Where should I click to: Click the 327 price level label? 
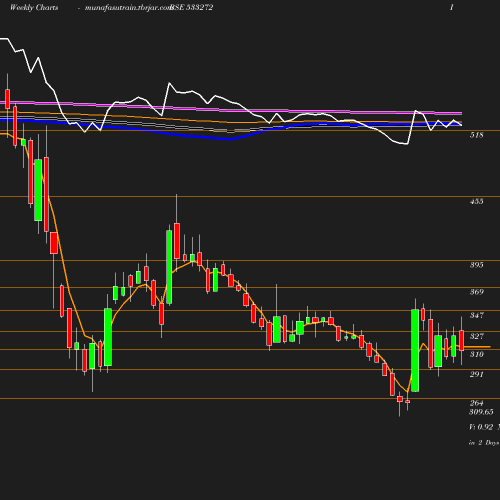[x=476, y=336]
